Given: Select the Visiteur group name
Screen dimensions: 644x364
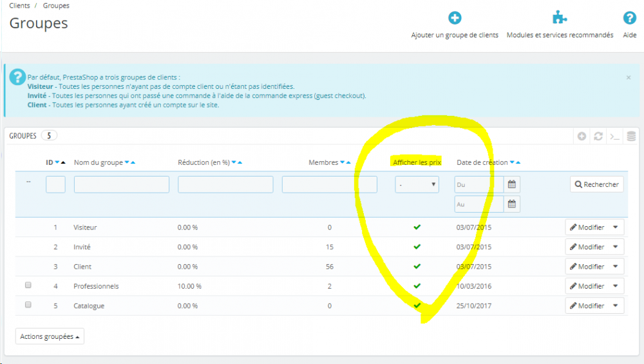Looking at the screenshot, I should 85,227.
